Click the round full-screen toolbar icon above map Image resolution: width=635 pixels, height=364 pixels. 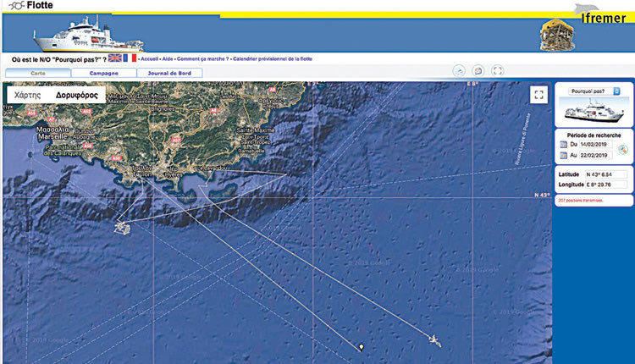tap(497, 71)
